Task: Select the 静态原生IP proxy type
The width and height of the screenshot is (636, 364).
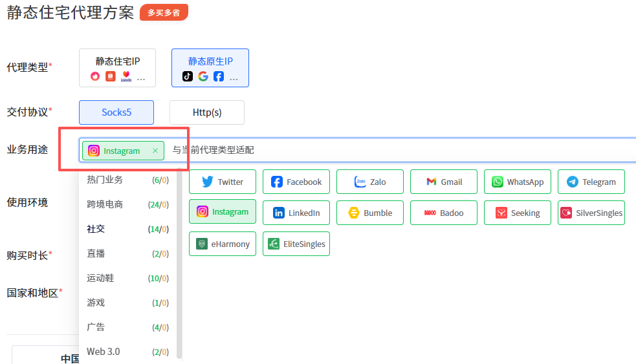Action: coord(210,68)
